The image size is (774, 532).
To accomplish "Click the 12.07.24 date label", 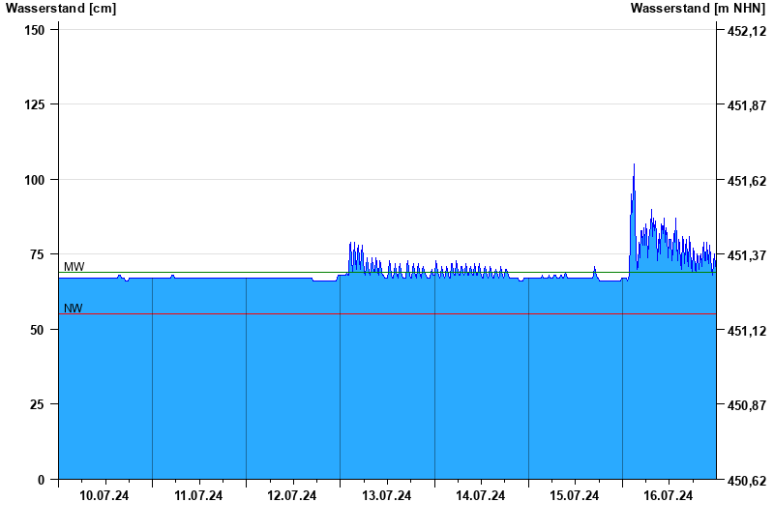I will pyautogui.click(x=292, y=495).
